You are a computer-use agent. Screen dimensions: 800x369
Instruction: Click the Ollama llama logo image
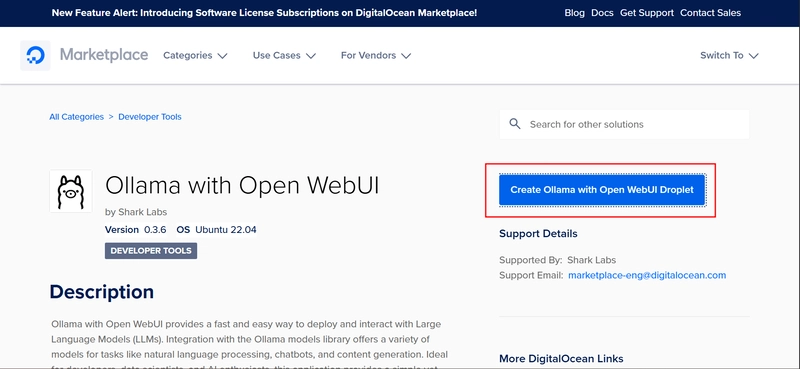point(70,191)
